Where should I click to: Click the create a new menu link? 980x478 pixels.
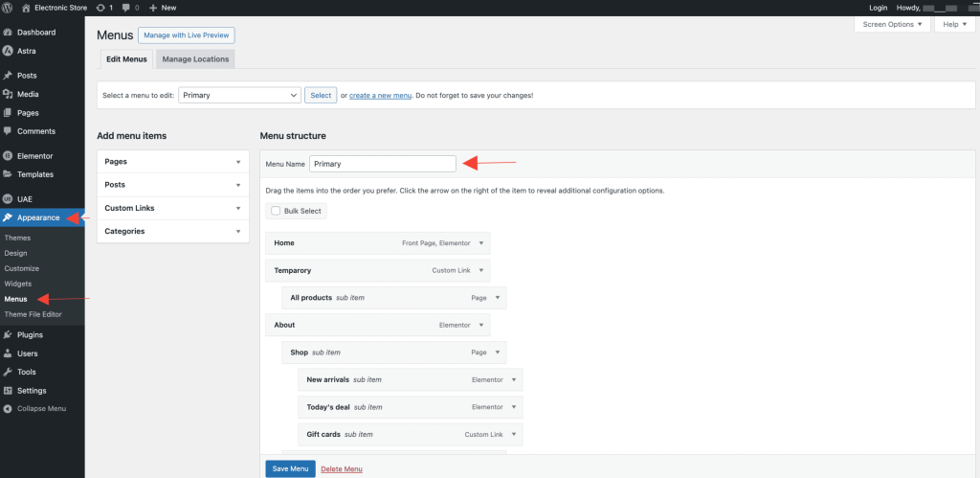tap(380, 96)
